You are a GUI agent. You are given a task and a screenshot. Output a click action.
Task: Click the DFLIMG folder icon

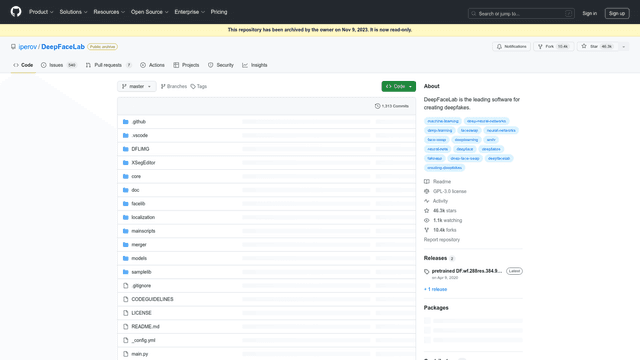(x=126, y=149)
